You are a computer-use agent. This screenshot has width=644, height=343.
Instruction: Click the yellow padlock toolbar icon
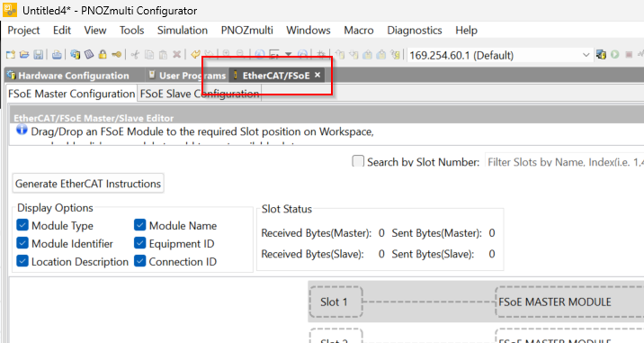(x=103, y=54)
